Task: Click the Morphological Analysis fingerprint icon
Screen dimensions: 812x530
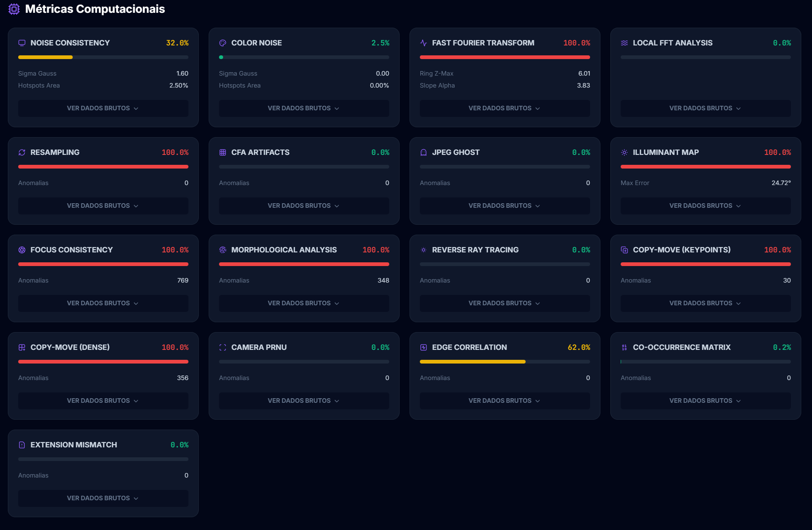Action: [223, 250]
